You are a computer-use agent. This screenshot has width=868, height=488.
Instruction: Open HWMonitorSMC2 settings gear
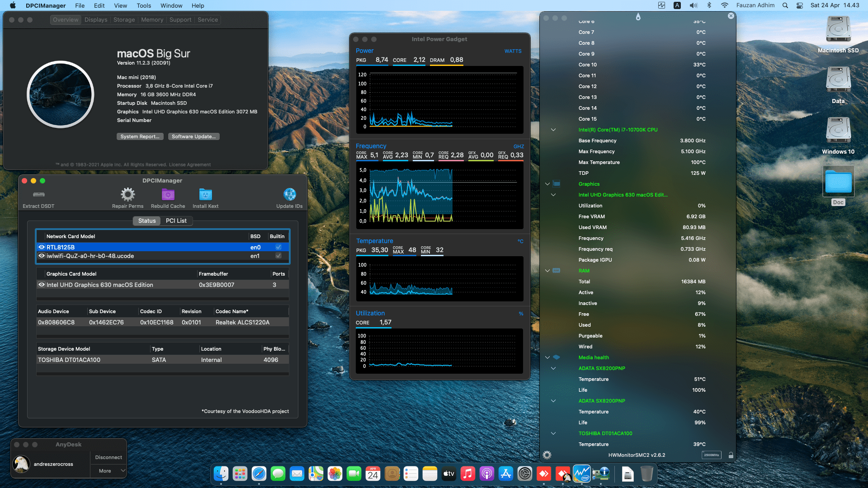[547, 455]
